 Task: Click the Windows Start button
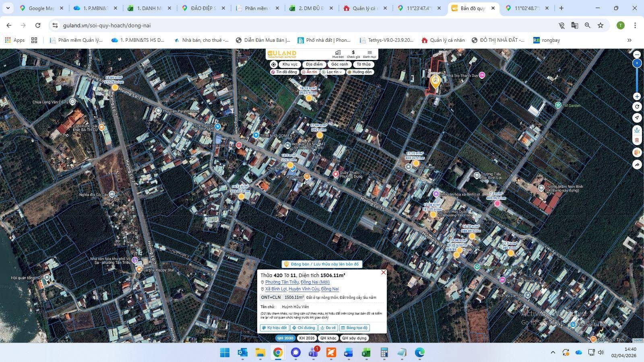(225, 353)
